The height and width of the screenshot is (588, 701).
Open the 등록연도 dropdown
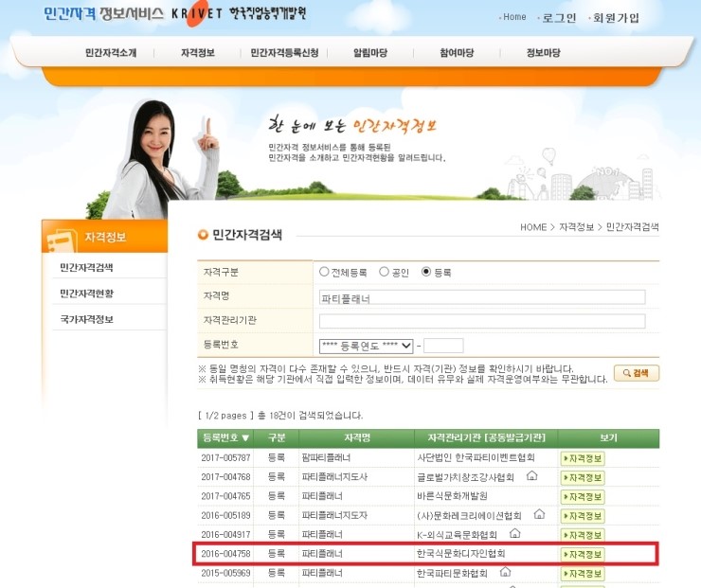pyautogui.click(x=367, y=346)
